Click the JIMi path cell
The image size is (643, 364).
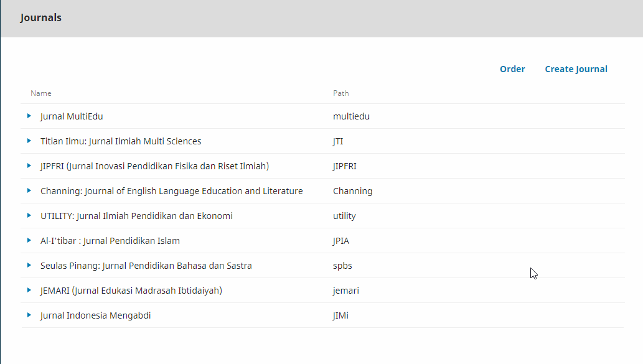point(340,315)
